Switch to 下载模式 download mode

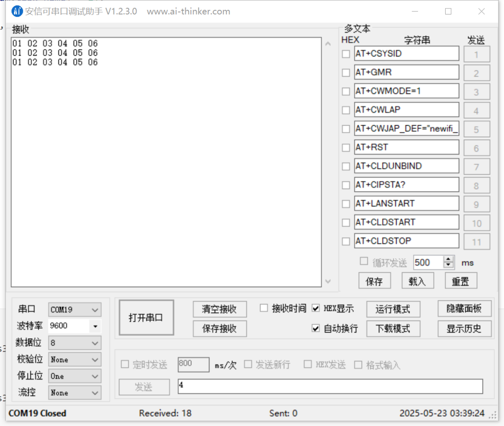pyautogui.click(x=393, y=328)
